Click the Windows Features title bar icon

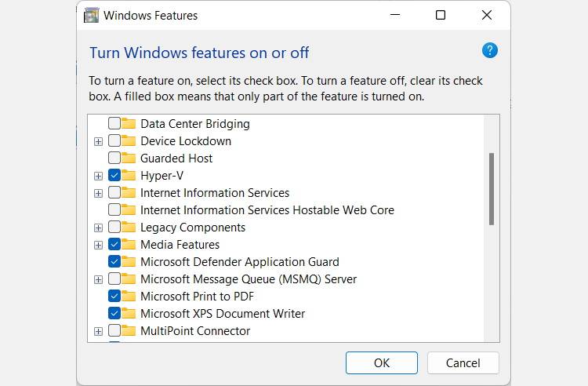coord(92,15)
